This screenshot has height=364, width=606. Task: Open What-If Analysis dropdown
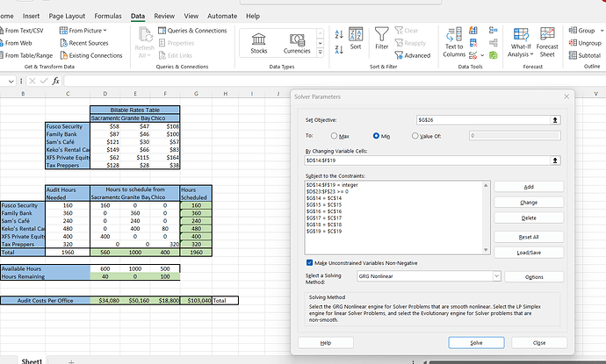pos(520,42)
